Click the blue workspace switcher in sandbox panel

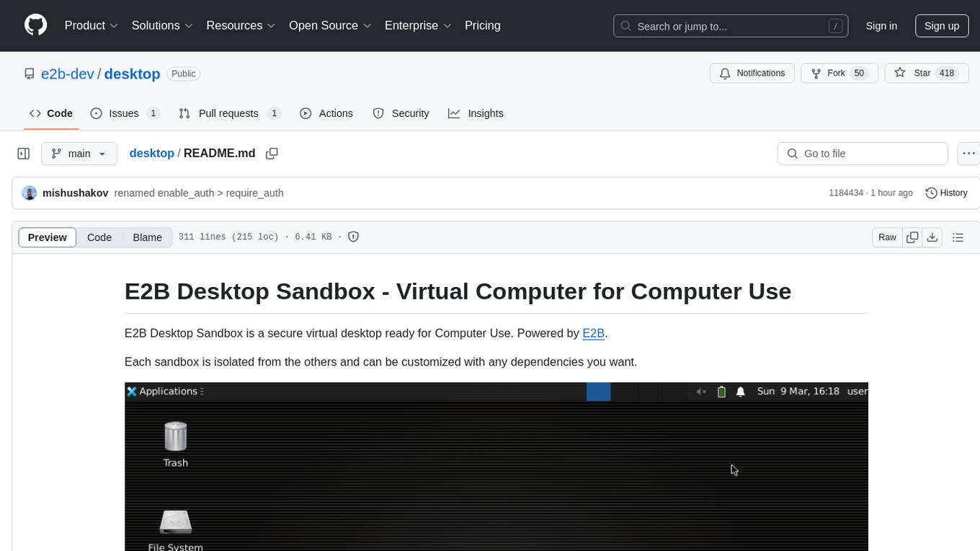pyautogui.click(x=599, y=392)
